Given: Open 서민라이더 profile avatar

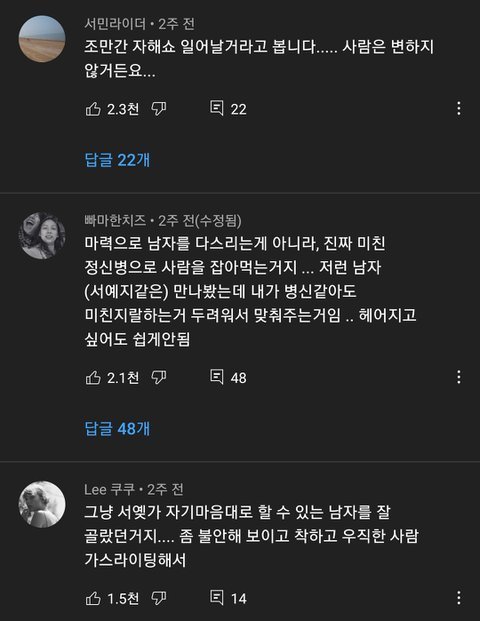Looking at the screenshot, I should (42, 39).
